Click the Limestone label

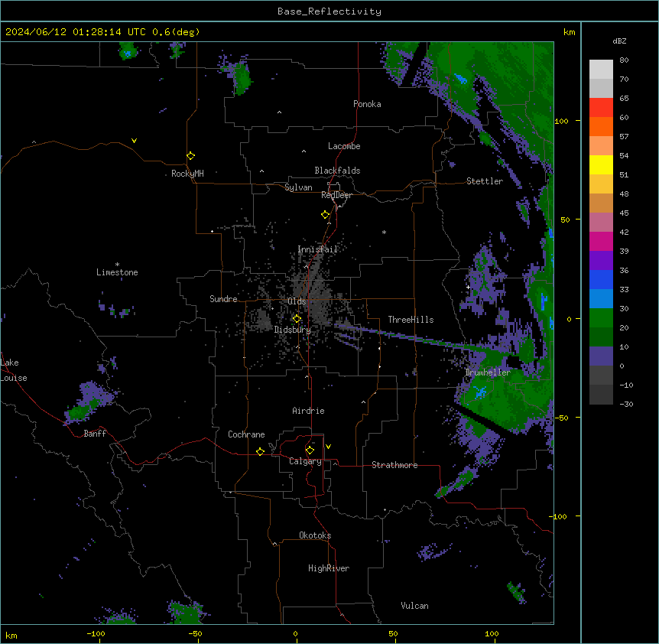[117, 272]
